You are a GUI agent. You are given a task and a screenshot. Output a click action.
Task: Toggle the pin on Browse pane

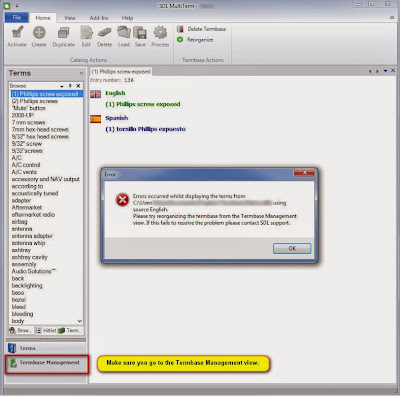click(x=70, y=86)
